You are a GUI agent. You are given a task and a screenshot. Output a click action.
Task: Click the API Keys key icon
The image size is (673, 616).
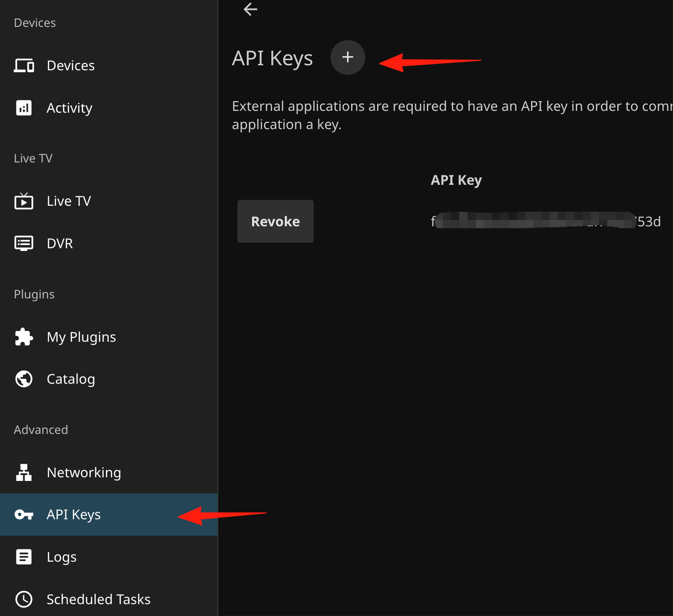point(24,515)
